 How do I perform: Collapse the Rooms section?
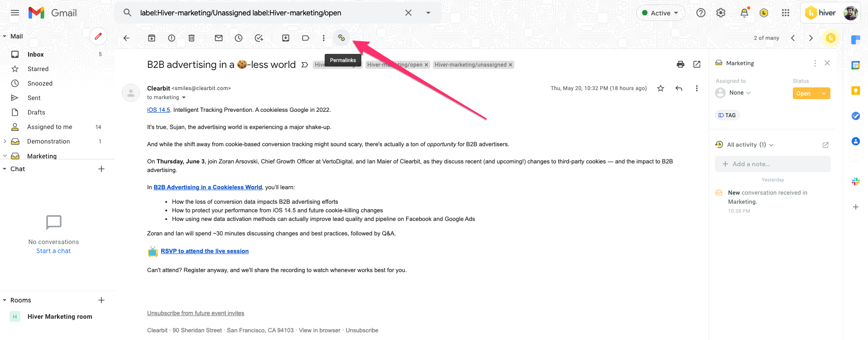click(5, 300)
